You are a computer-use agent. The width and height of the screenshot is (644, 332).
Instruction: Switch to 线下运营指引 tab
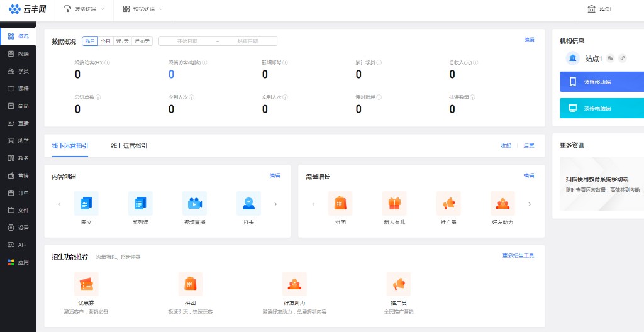(x=70, y=145)
